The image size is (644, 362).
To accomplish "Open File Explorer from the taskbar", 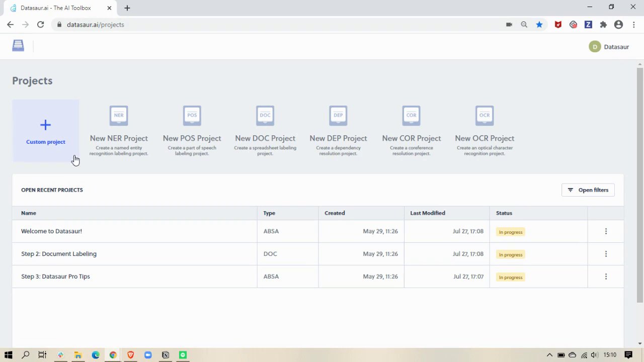I will 78,355.
